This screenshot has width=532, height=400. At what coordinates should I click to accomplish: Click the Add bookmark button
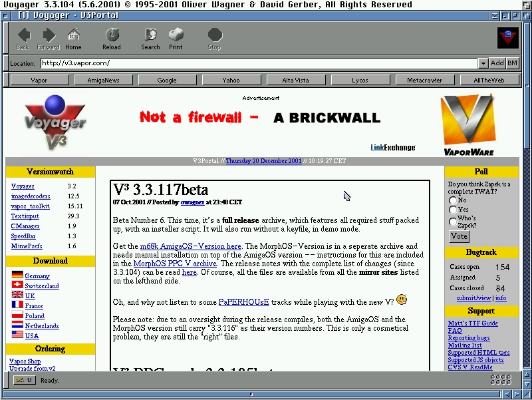tap(497, 63)
